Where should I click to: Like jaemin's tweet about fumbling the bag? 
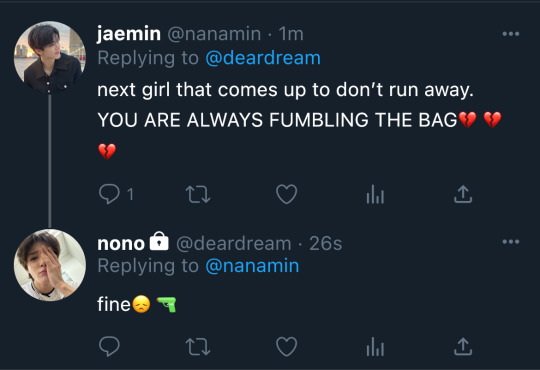(x=287, y=194)
